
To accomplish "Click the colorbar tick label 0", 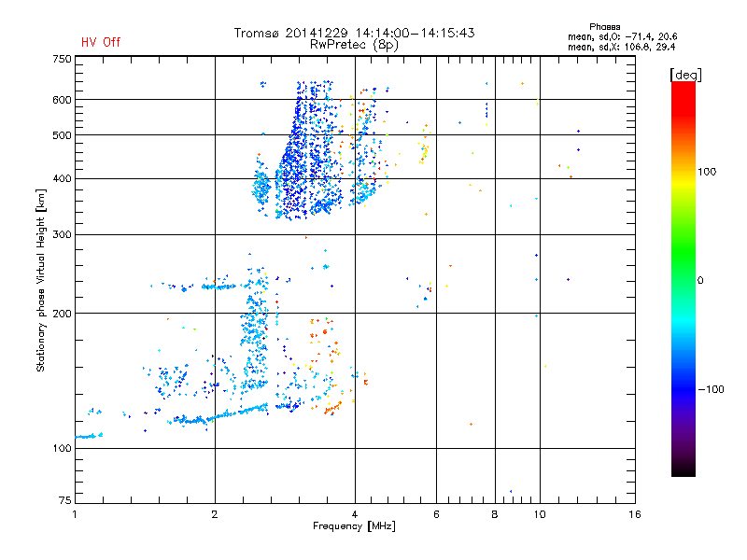I will (x=700, y=281).
